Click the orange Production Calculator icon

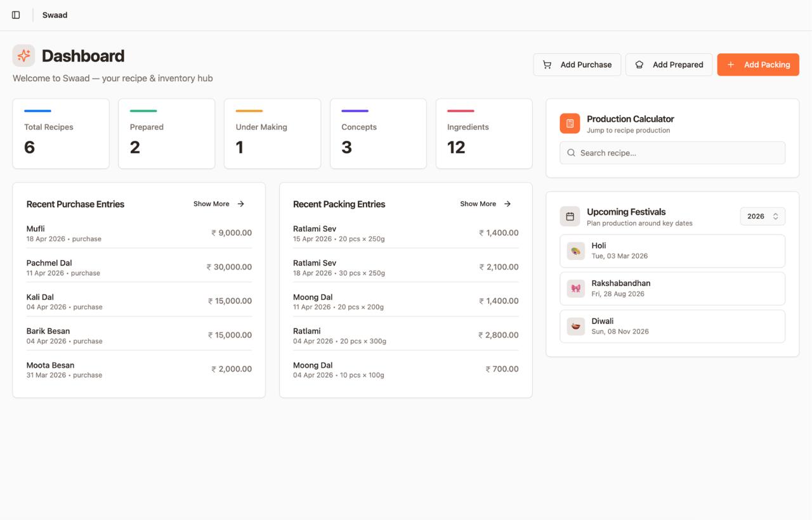click(570, 124)
